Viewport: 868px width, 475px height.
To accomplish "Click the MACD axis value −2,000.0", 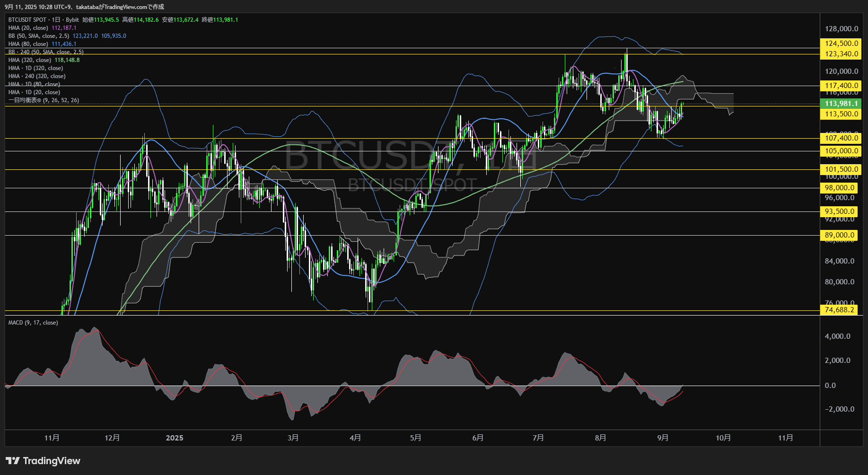I will (839, 409).
